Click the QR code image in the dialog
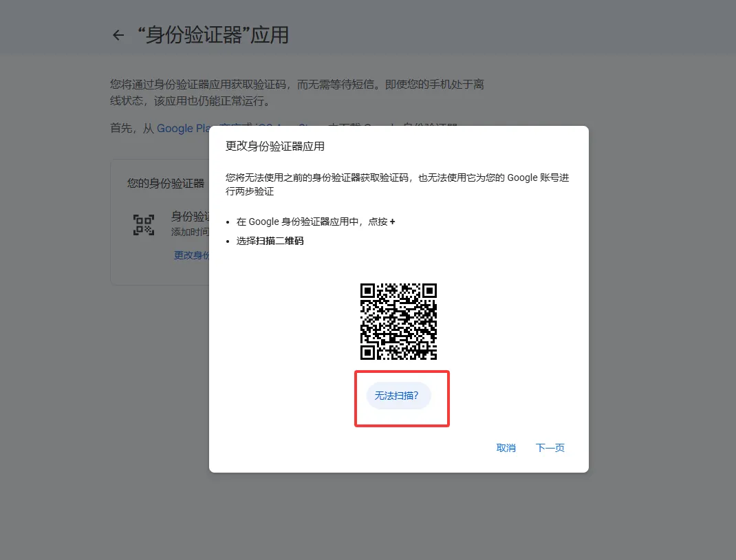736x560 pixels. 398,321
